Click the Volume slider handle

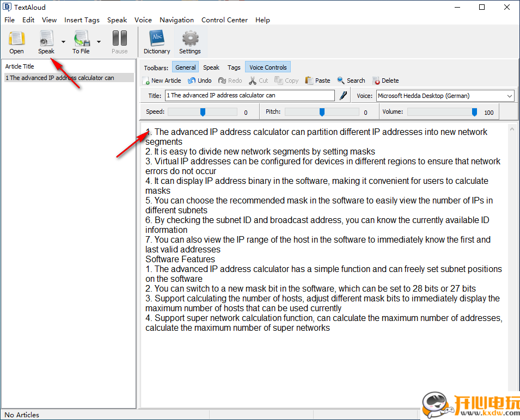click(475, 112)
